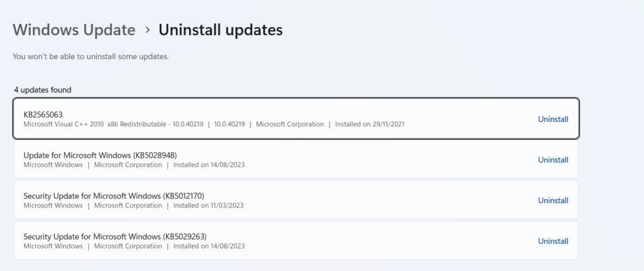Click Microsoft Corporation publisher in KB5012170 row
This screenshot has height=271, width=644.
(128, 206)
